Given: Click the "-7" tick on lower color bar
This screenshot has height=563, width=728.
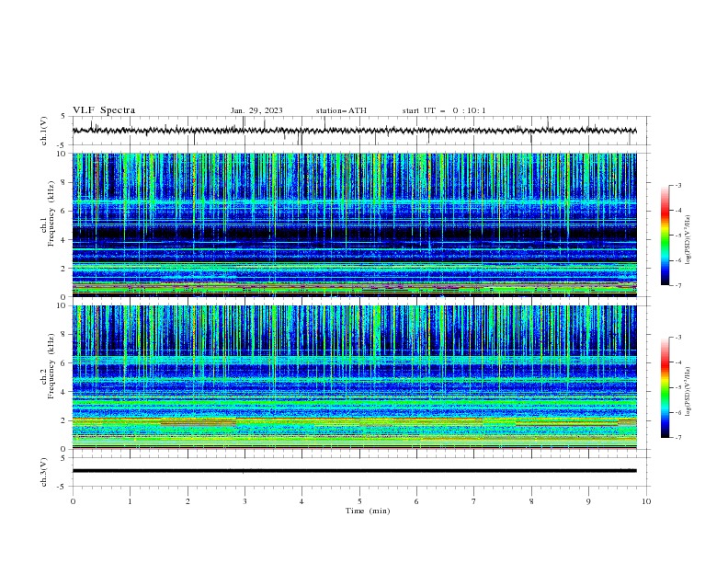Looking at the screenshot, I should pos(677,437).
